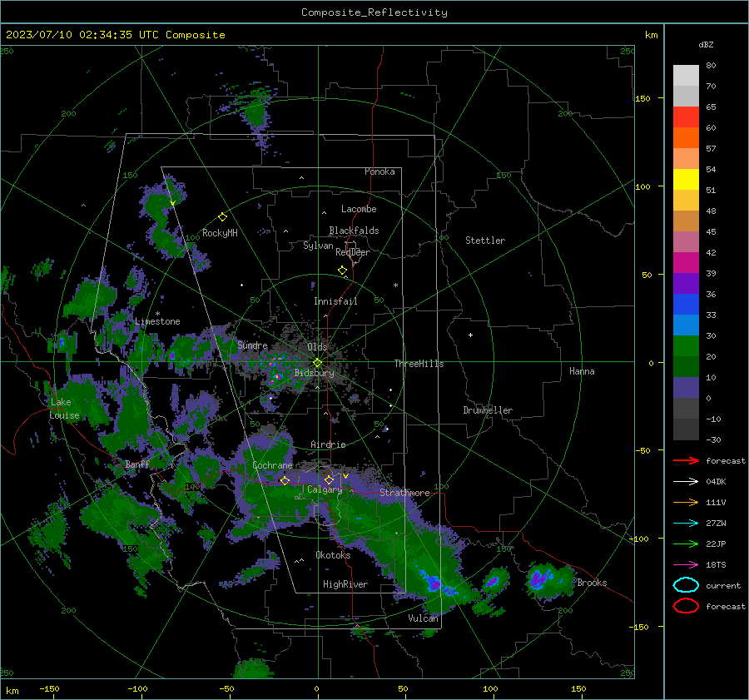Click the Strathmore town label
The width and height of the screenshot is (749, 700).
coord(404,493)
